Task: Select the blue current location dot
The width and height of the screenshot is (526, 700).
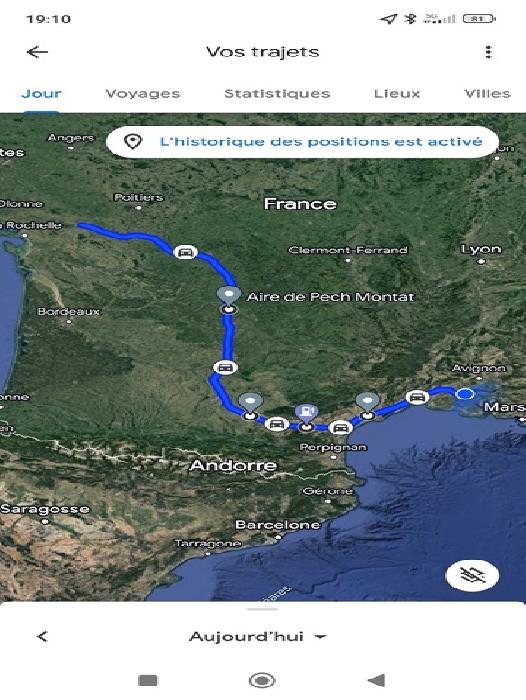Action: 465,394
